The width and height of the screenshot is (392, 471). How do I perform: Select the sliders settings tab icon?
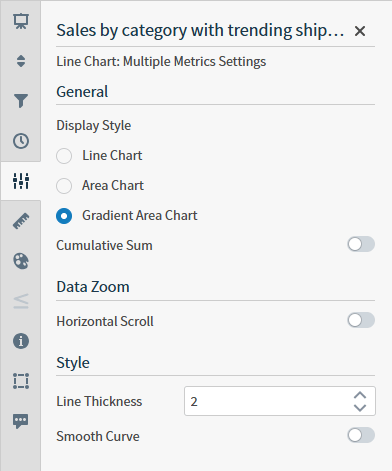[21, 181]
